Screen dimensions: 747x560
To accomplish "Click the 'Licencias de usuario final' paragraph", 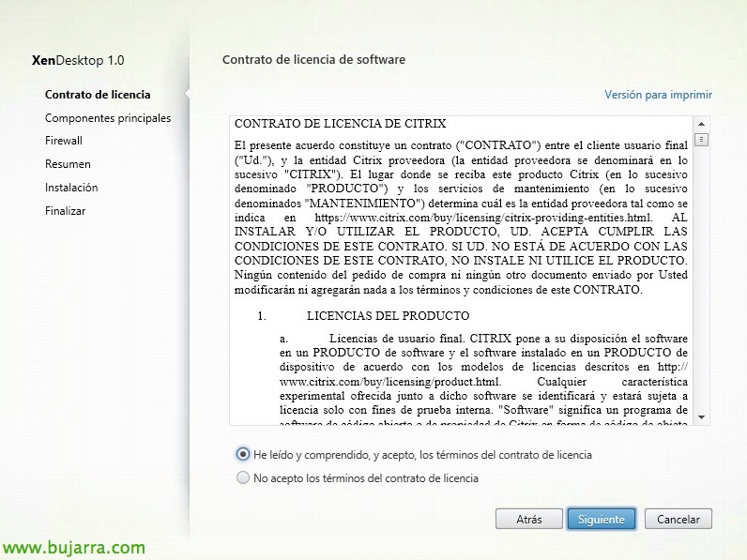I will click(x=483, y=381).
